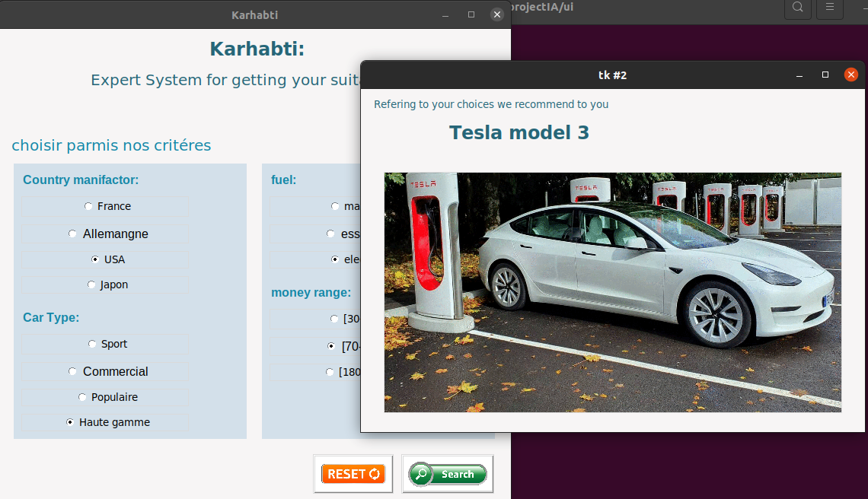
Task: Minimize the Karhabti window
Action: (x=445, y=15)
